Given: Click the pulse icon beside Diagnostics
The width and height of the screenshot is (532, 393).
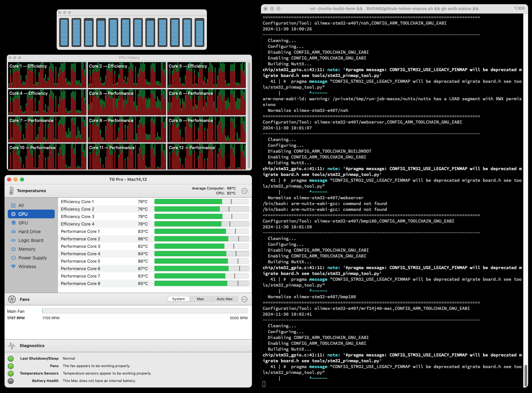Looking at the screenshot, I should coord(12,346).
